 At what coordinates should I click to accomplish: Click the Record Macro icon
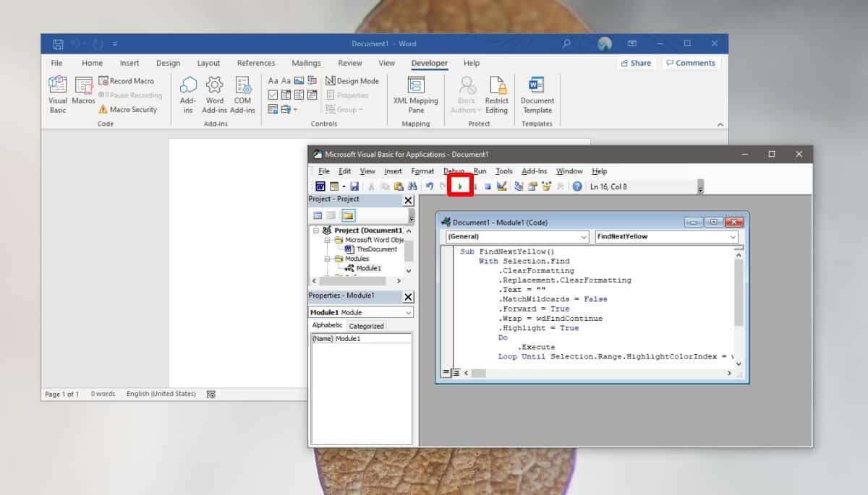[x=129, y=80]
